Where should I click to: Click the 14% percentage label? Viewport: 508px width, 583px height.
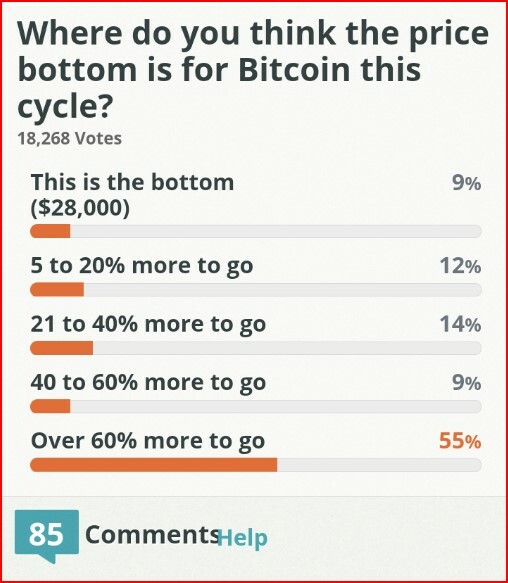(x=460, y=324)
